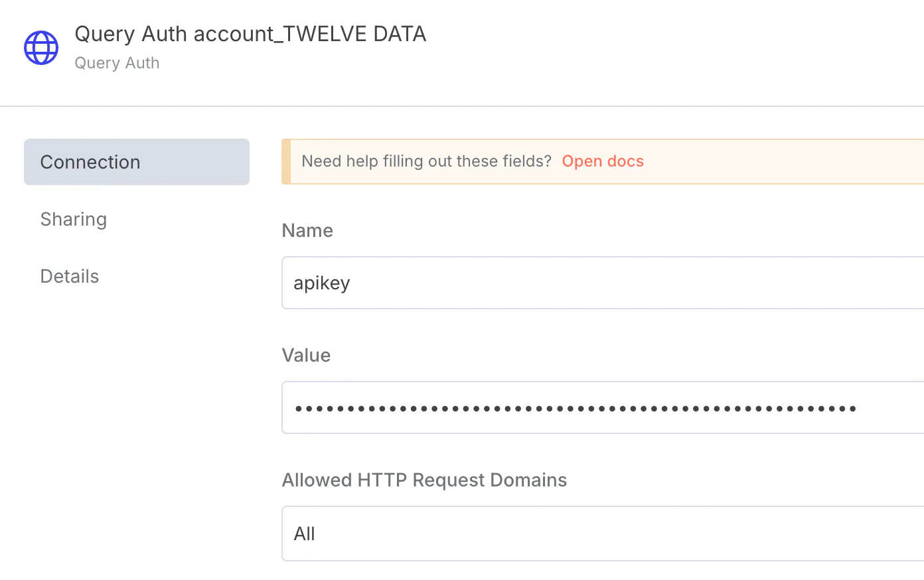This screenshot has width=924, height=580.
Task: Click the blue globe credential icon
Action: tap(41, 48)
